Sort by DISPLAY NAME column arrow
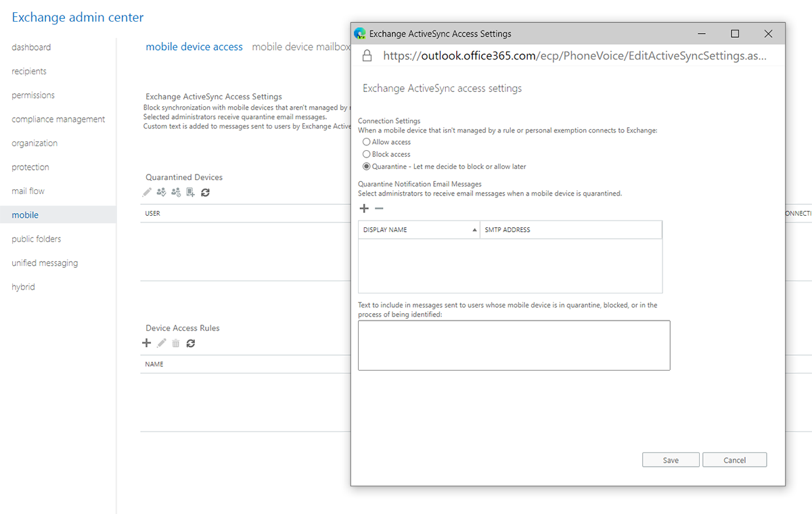The height and width of the screenshot is (514, 812). tap(474, 230)
